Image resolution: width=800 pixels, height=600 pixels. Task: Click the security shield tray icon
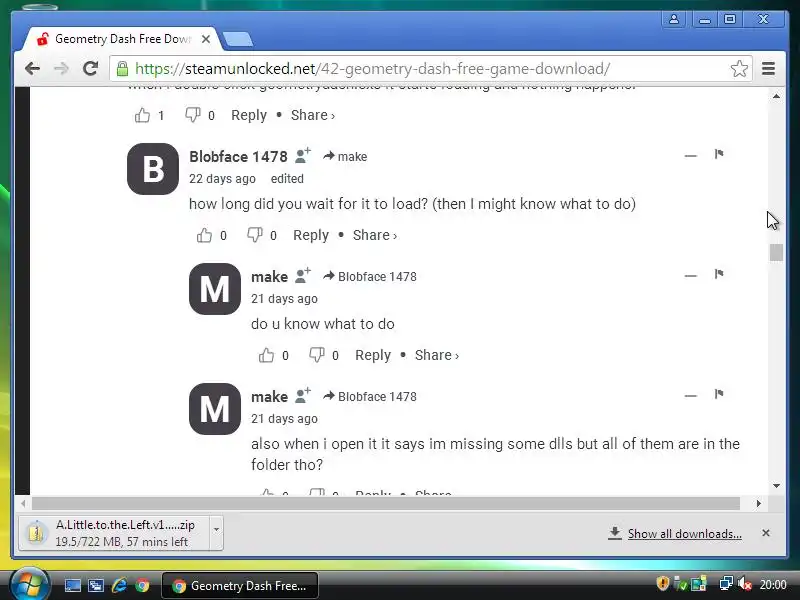click(662, 584)
